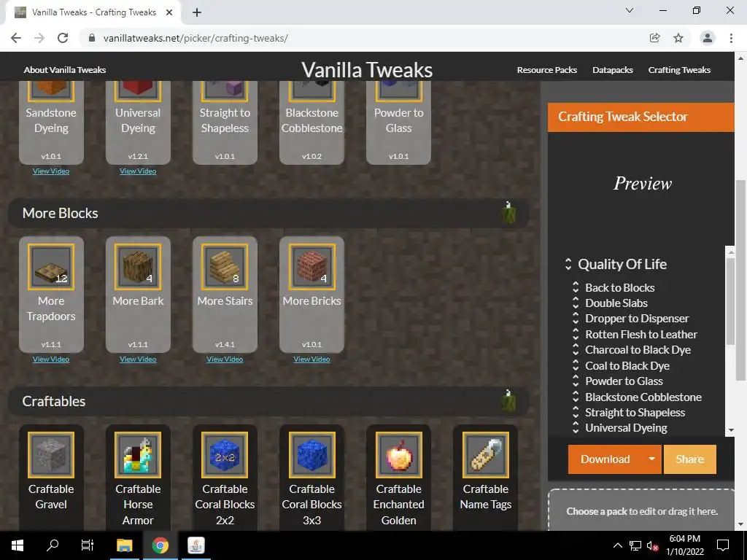Select the Craftable Horse Armor icon

coord(138,455)
